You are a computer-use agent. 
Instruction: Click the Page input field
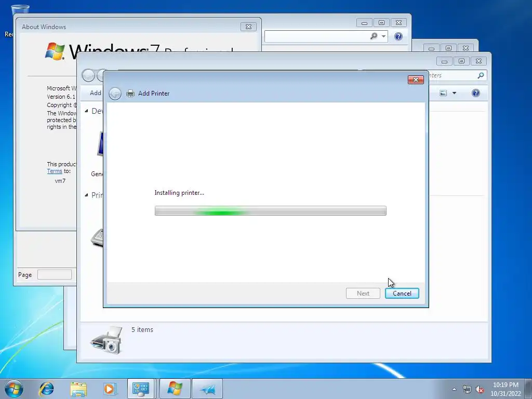tap(54, 274)
